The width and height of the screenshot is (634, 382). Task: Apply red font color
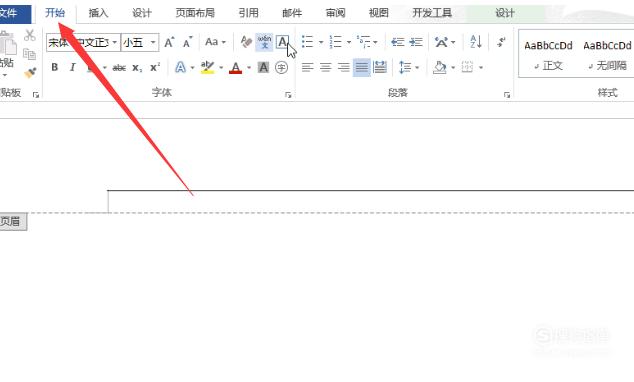pos(235,67)
